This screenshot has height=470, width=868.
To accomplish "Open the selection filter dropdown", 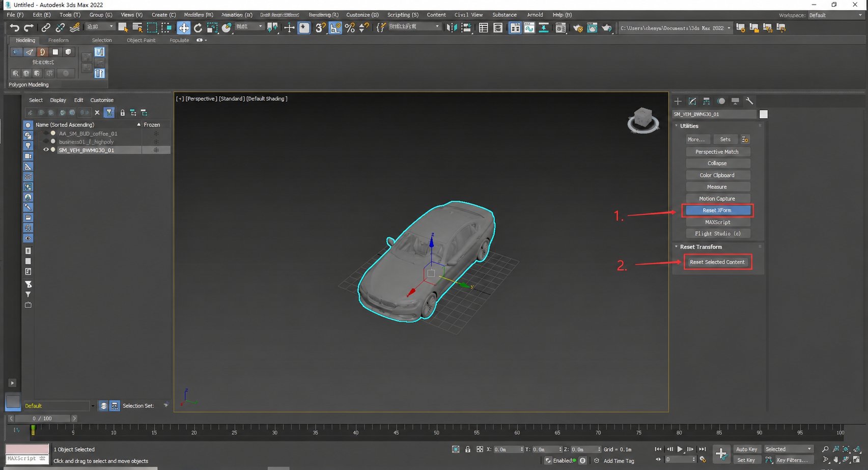I will (100, 26).
